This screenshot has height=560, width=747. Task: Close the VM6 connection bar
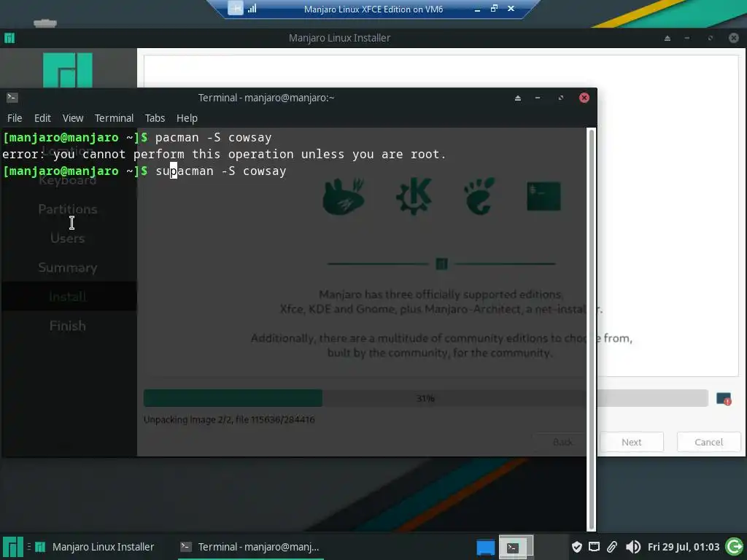[511, 9]
